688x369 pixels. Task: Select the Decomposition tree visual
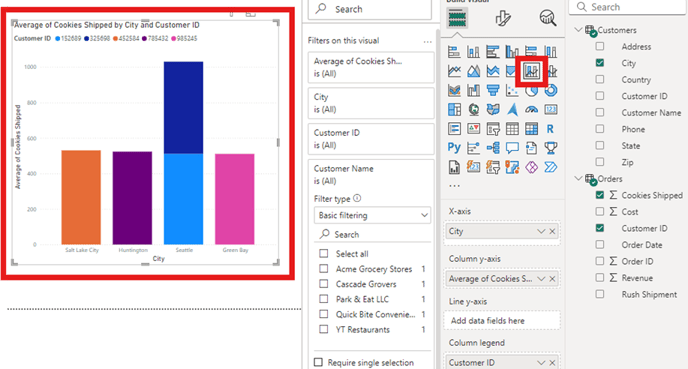493,148
